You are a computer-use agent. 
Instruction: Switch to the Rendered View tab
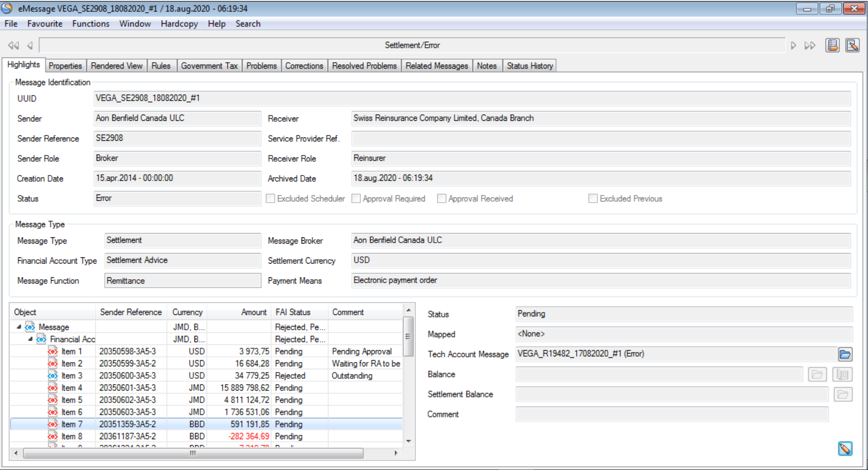[117, 66]
